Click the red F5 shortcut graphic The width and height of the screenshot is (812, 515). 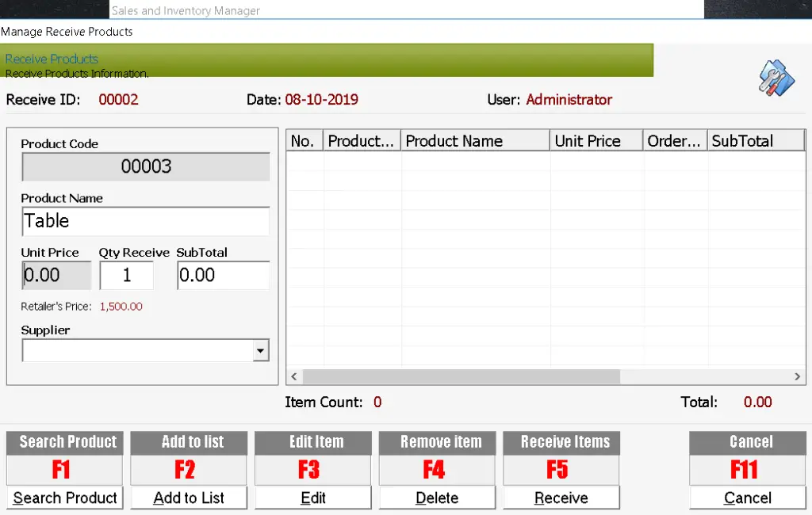tap(557, 470)
